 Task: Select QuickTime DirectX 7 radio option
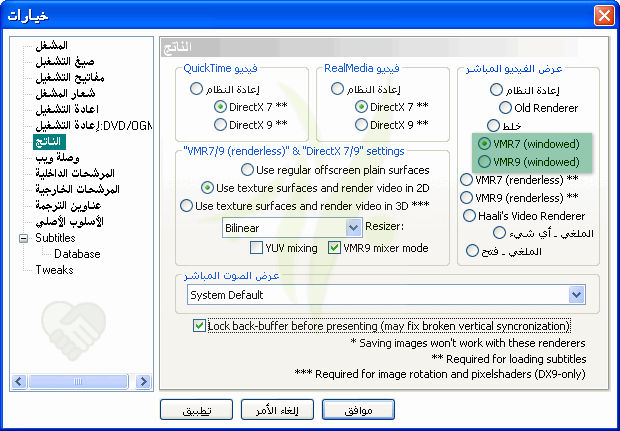coord(220,107)
